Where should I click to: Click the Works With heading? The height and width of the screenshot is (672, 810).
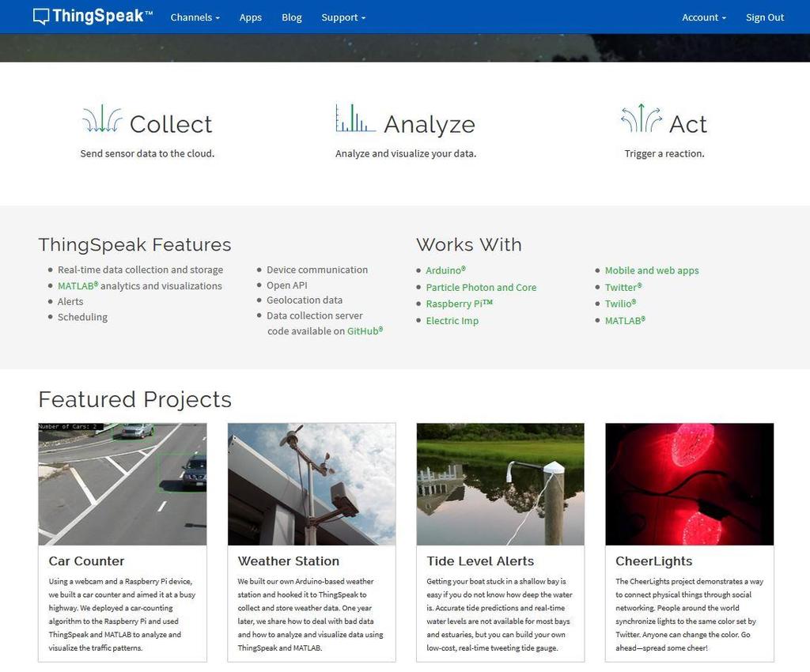click(469, 244)
